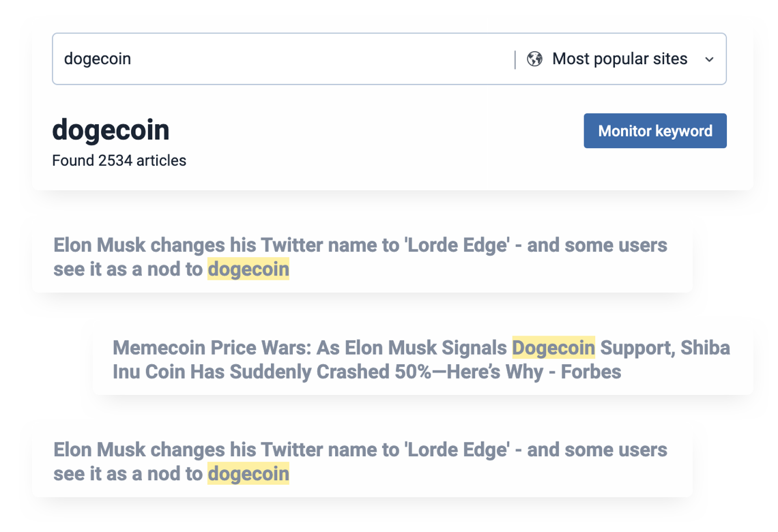The width and height of the screenshot is (778, 532).
Task: Click the bold dogecoin results heading
Action: tap(111, 130)
